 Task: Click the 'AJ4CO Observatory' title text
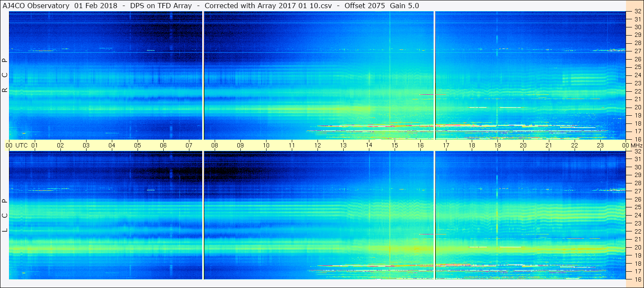(x=36, y=6)
